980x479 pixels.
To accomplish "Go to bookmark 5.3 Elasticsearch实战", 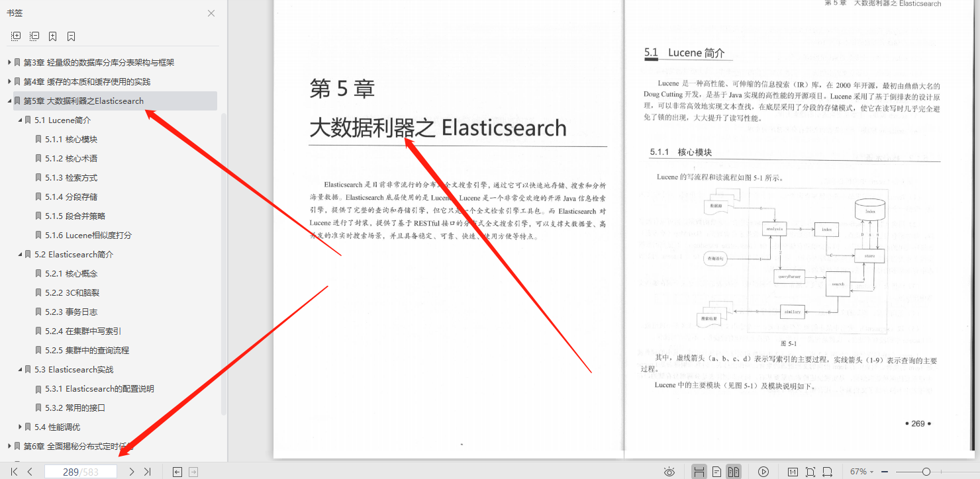I will click(x=73, y=369).
